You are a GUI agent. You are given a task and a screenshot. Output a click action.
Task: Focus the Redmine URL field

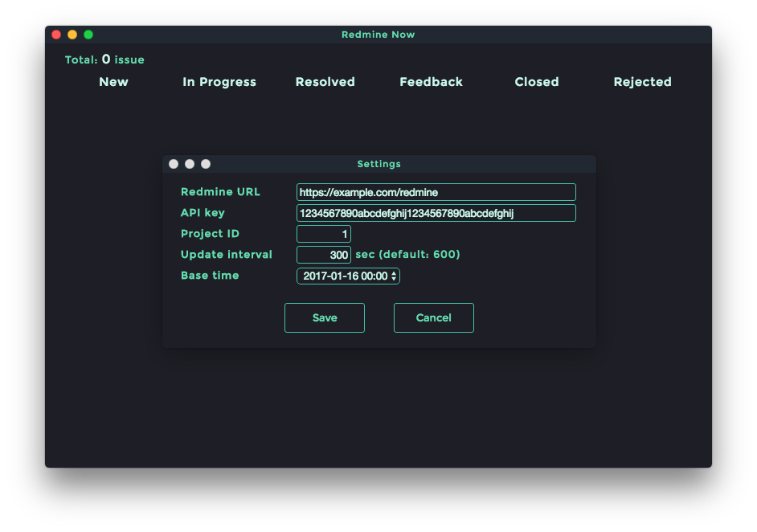[436, 192]
